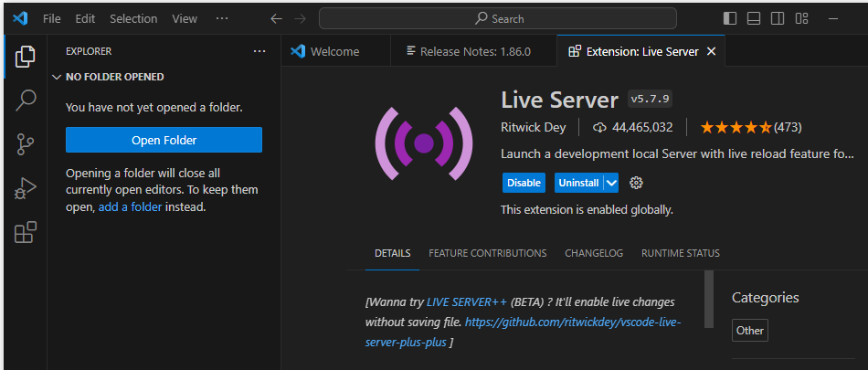
Task: Click the Live Server extension logo
Action: point(423,143)
